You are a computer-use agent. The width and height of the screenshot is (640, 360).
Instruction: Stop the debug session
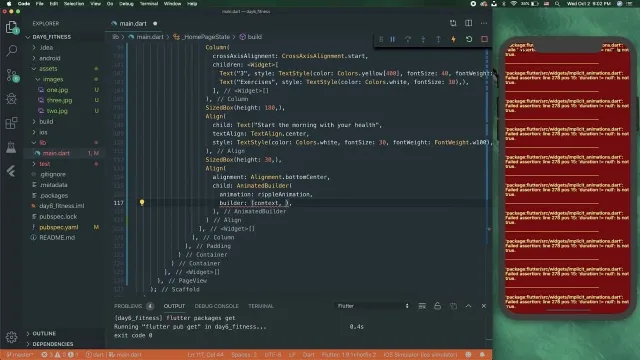484,39
